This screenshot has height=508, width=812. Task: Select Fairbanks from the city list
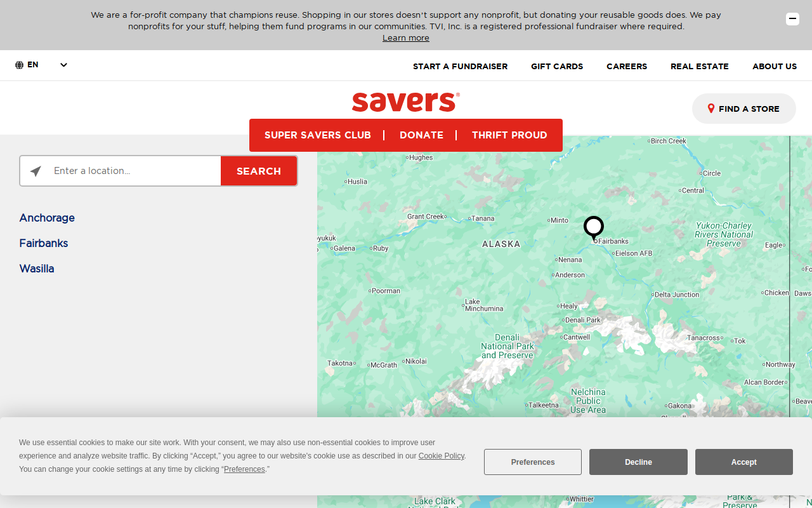point(44,243)
